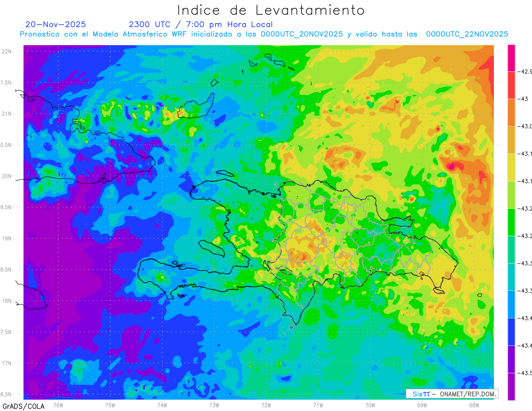Screen dimensions: 532x411
Task: Click the "70W" longitude label
Action: (370, 405)
